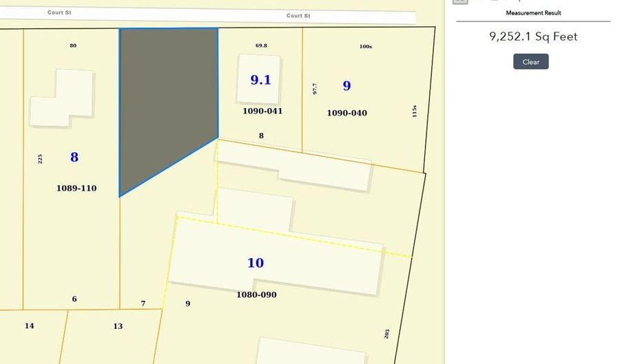Click the 69.8 frontage dimension label
620x364 pixels.
(261, 45)
